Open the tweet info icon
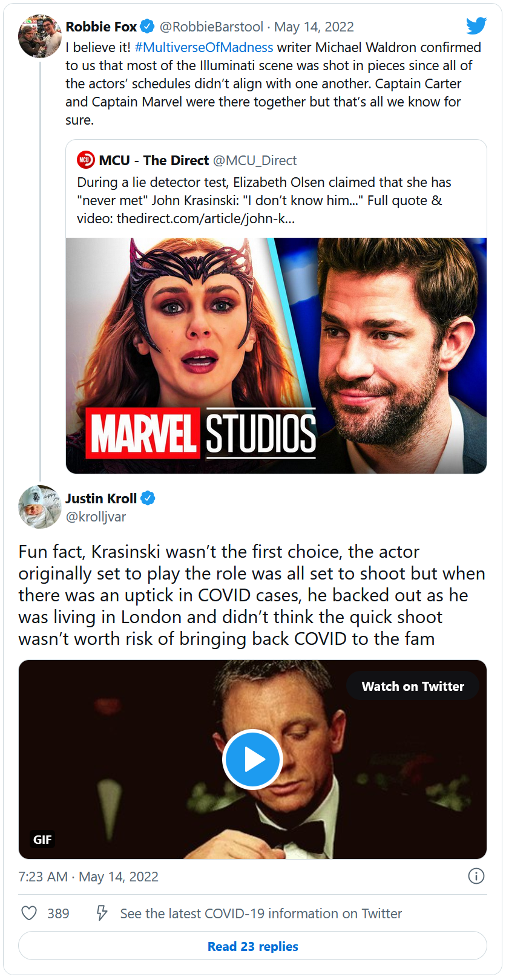Image resolution: width=506 pixels, height=980 pixels. (476, 876)
